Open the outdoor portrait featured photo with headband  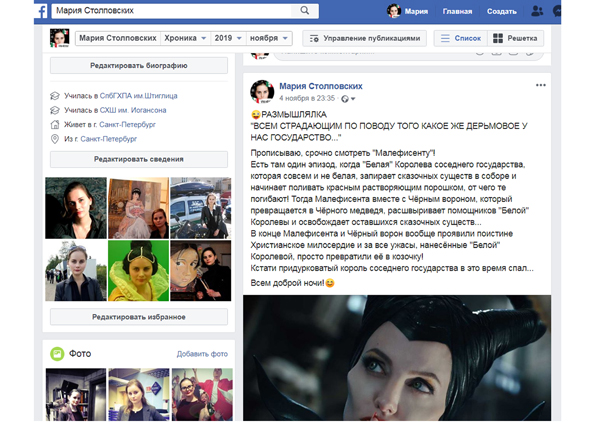[76, 270]
